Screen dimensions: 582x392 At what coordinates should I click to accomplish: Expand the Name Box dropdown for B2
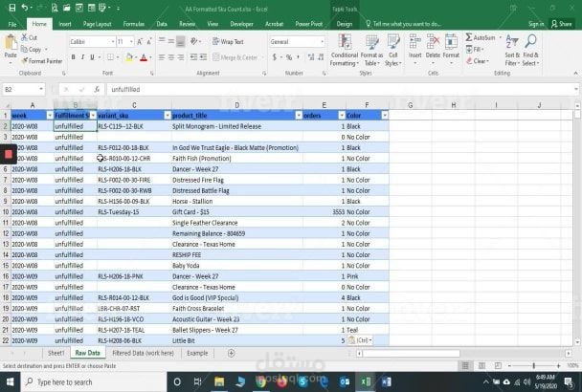(41, 89)
